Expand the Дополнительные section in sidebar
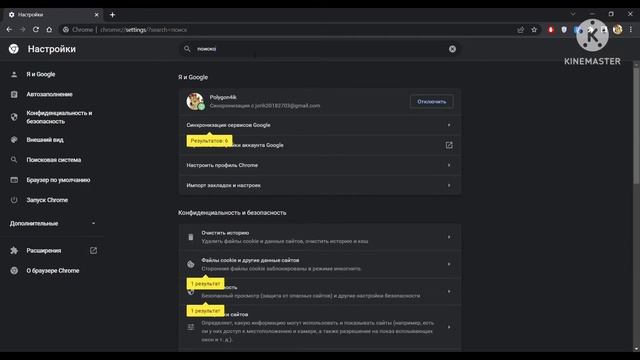 (x=52, y=224)
